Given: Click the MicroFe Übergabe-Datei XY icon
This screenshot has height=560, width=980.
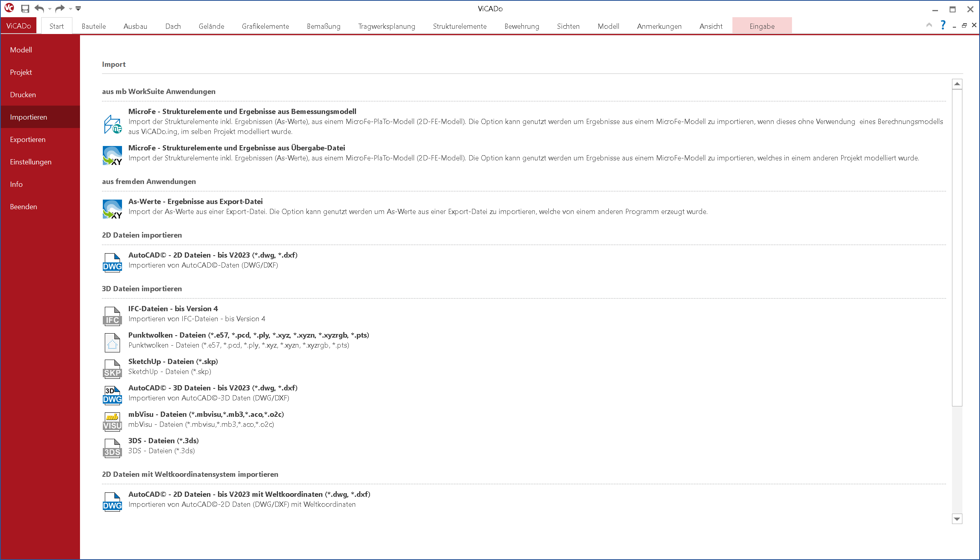Looking at the screenshot, I should point(112,156).
